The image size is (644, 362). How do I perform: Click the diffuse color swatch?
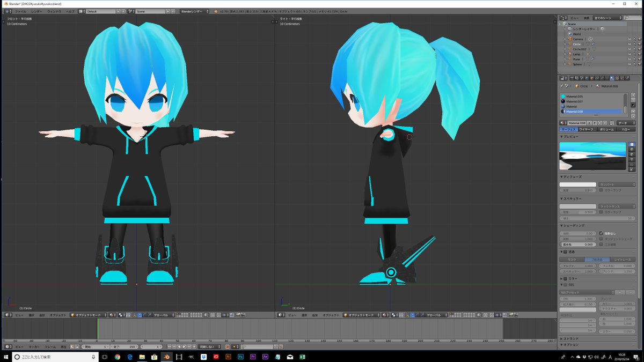578,184
